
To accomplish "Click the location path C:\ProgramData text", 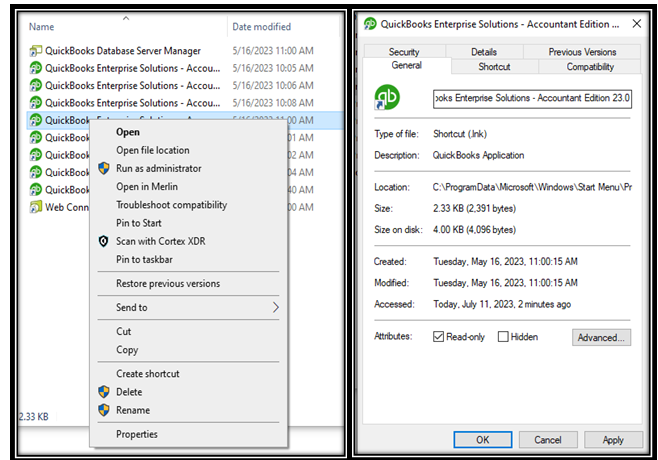I will click(x=532, y=187).
